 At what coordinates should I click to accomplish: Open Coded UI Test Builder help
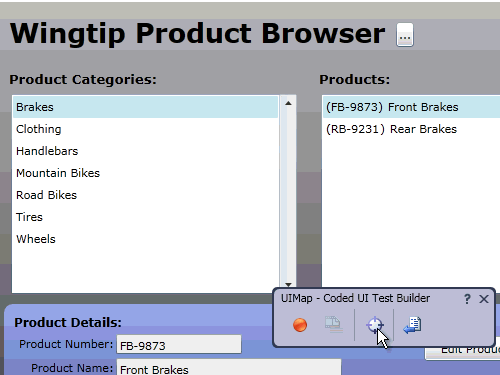(467, 299)
